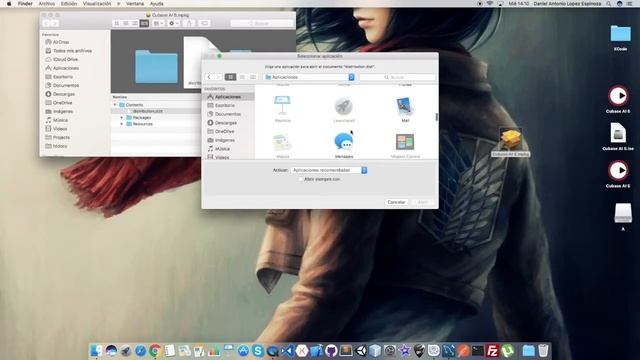Switch dialog to icon view
640x360 pixels.
[x=230, y=77]
